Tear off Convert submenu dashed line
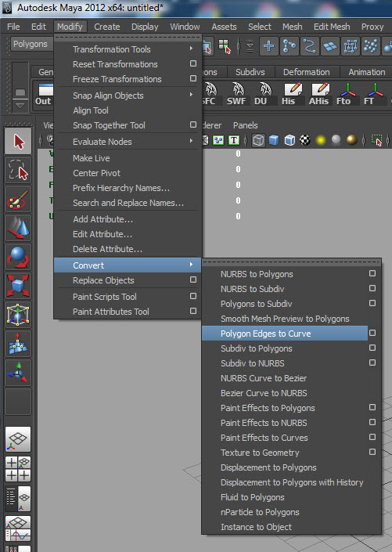Screen dimensions: 392x552 click(x=292, y=262)
